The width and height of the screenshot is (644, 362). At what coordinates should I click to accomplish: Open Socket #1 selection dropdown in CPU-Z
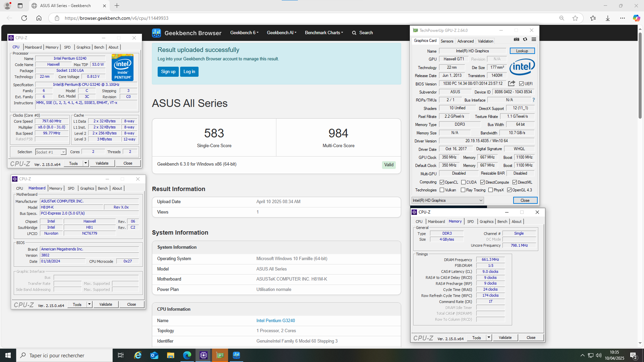pos(51,152)
